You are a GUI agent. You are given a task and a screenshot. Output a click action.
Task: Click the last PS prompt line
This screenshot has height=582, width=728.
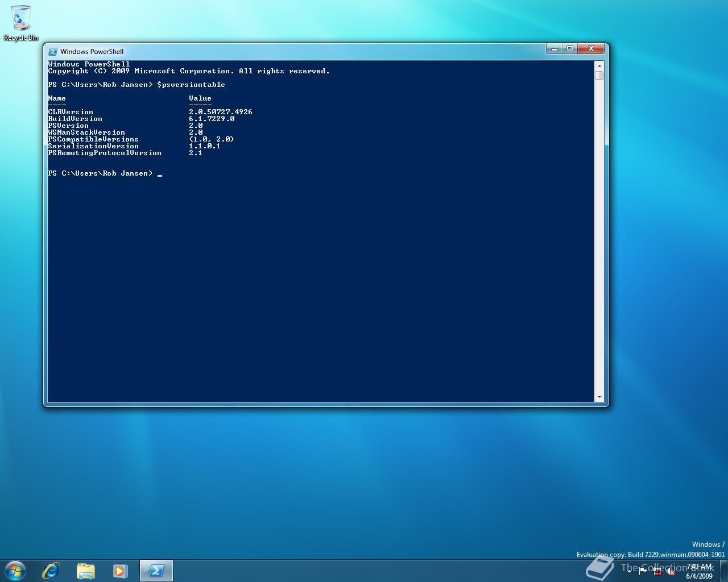click(105, 173)
